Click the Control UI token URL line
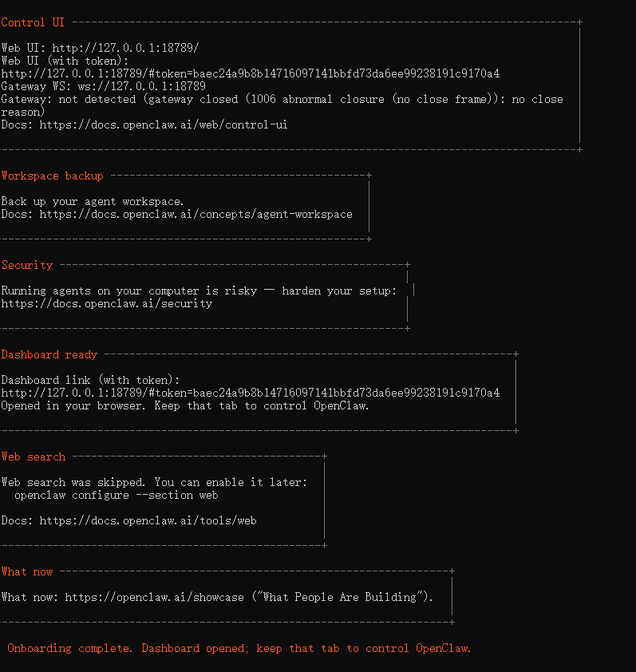 pyautogui.click(x=251, y=73)
